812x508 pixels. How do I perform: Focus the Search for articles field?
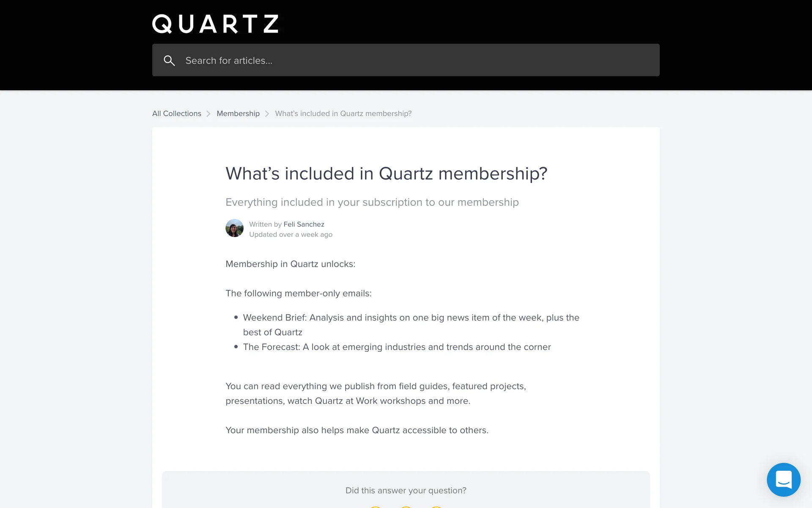point(414,61)
